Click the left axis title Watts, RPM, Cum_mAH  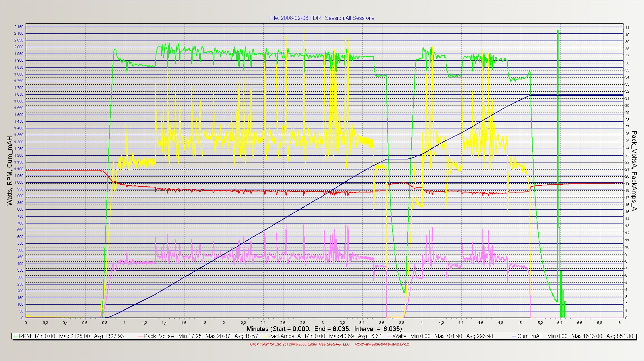[9, 171]
